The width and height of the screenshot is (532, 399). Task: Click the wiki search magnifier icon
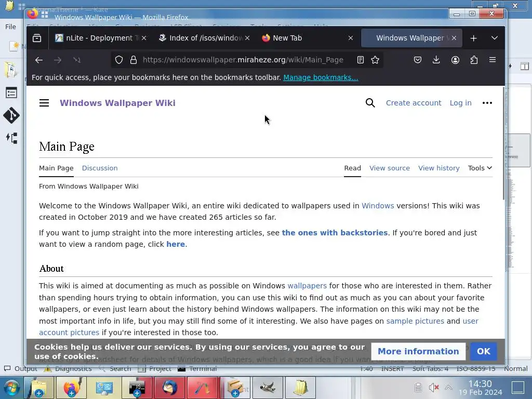click(x=370, y=103)
